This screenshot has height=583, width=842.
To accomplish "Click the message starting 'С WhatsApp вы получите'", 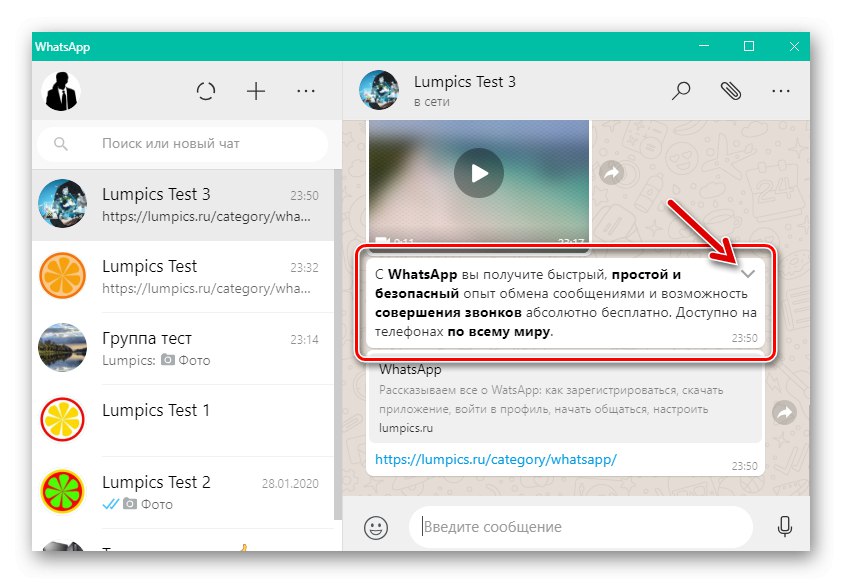I will pos(565,303).
